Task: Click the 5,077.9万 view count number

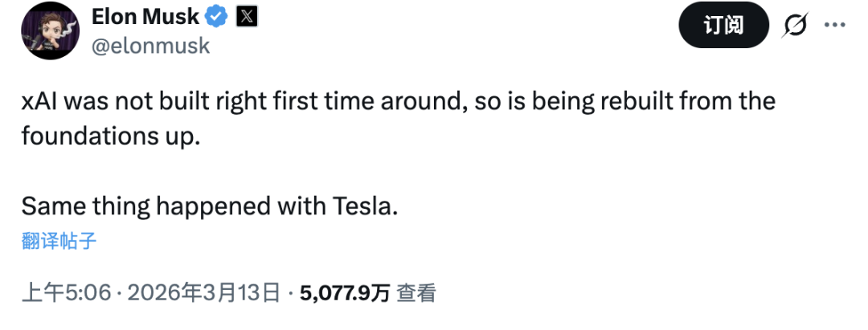Action: [x=345, y=293]
